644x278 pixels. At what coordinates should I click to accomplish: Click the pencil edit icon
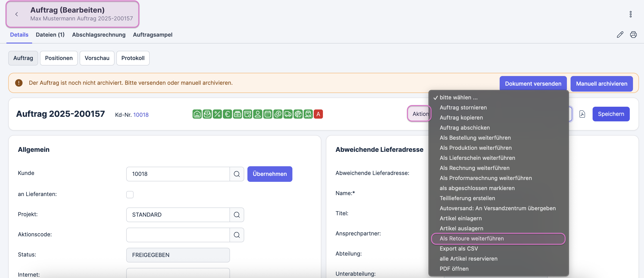tap(620, 35)
